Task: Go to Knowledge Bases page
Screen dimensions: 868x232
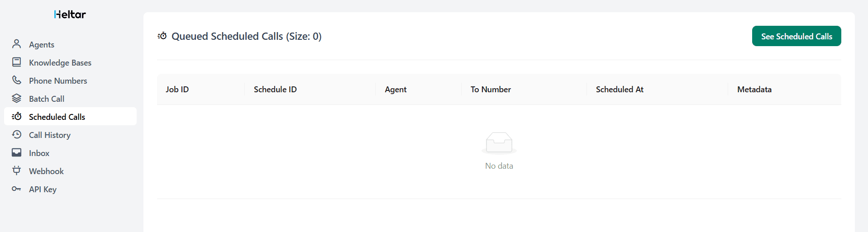Action: tap(60, 63)
